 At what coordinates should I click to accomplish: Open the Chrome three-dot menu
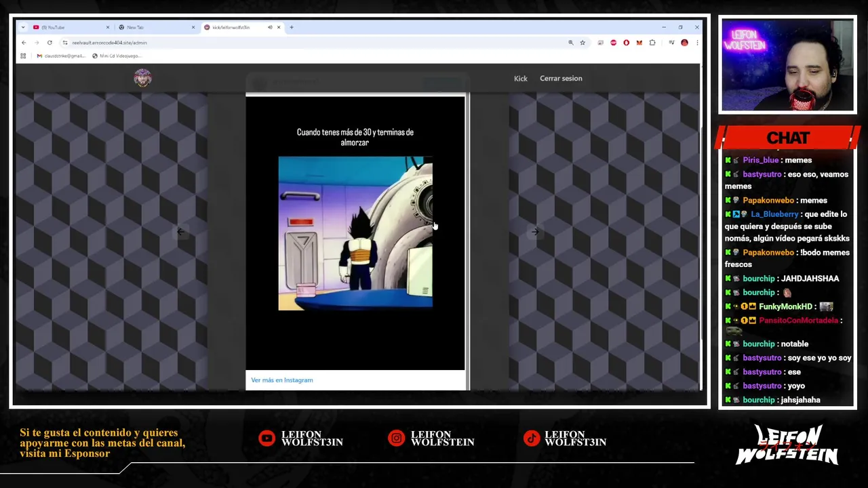pyautogui.click(x=696, y=43)
